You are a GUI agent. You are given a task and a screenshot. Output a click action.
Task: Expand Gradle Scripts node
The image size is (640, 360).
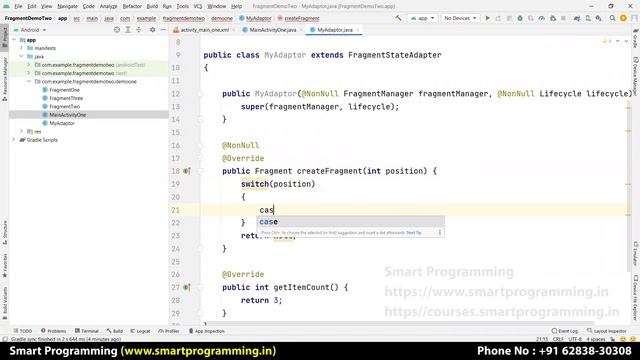[x=14, y=140]
